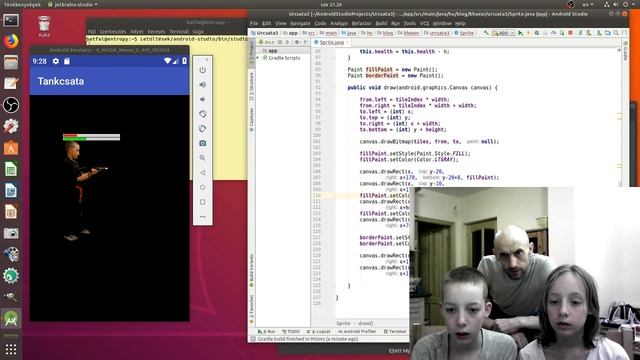The width and height of the screenshot is (640, 360).
Task: Click emulator volume down icon
Action: 202,99
